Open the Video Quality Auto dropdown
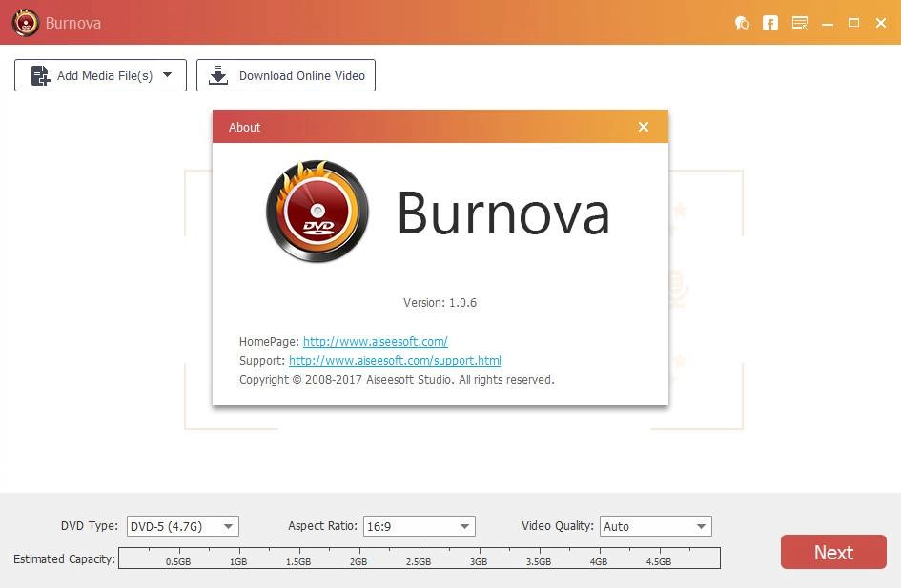This screenshot has width=901, height=588. tap(656, 526)
